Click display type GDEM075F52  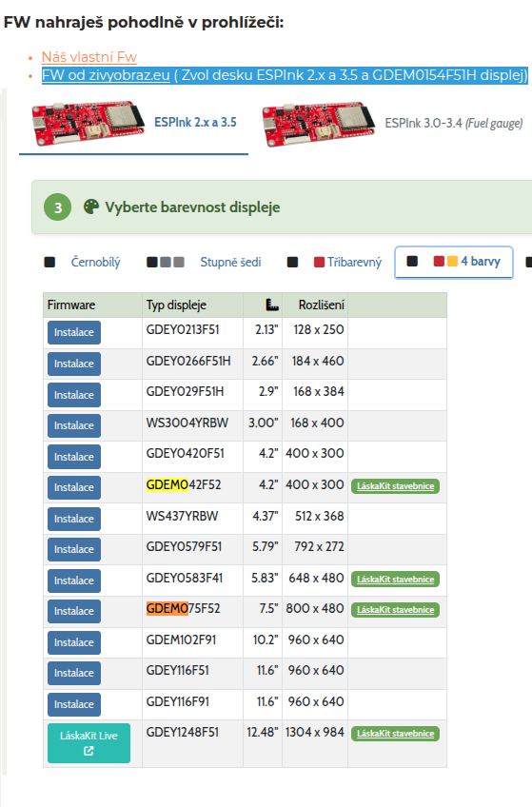tap(183, 609)
